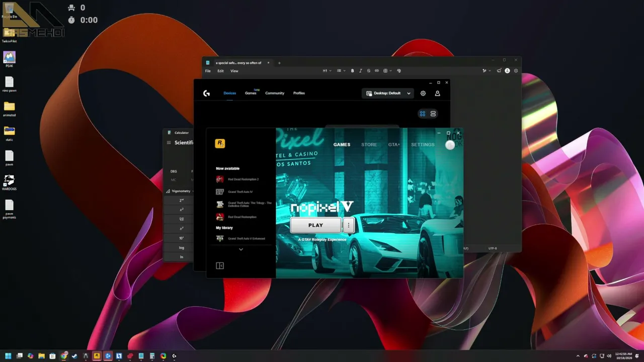
Task: Switch to Community tab in G HUB
Action: [275, 93]
